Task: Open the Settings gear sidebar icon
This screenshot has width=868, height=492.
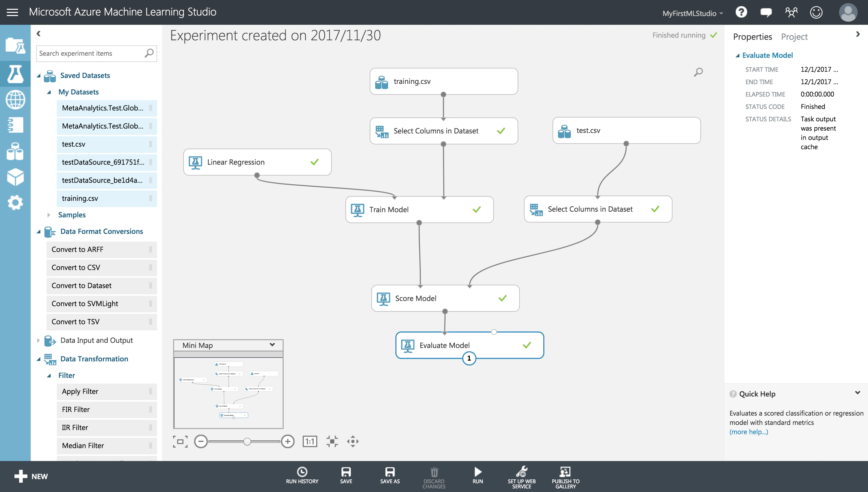Action: click(x=15, y=202)
